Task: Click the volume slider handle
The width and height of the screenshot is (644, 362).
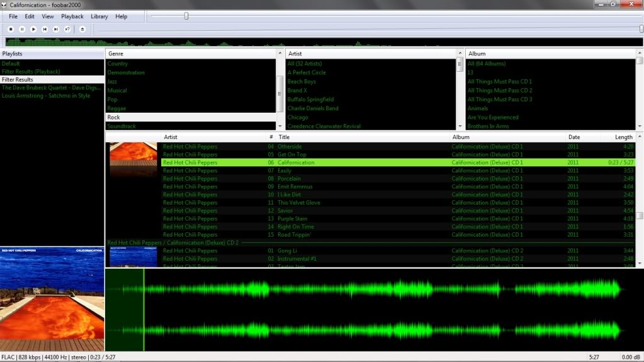Action: pyautogui.click(x=641, y=29)
